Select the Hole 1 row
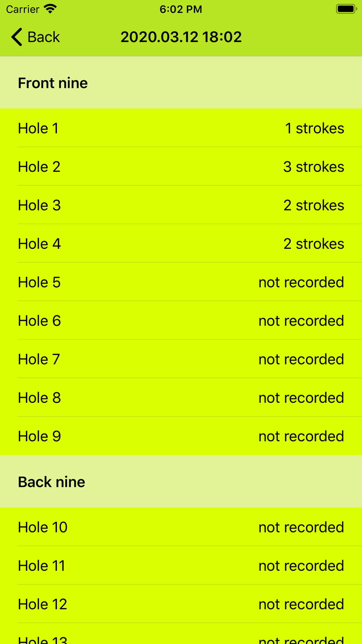 click(181, 128)
